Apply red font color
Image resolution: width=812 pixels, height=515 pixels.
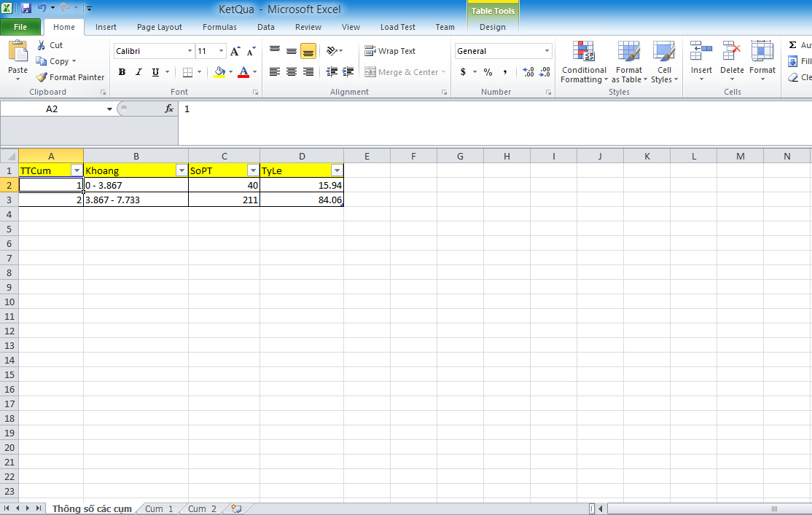(243, 72)
